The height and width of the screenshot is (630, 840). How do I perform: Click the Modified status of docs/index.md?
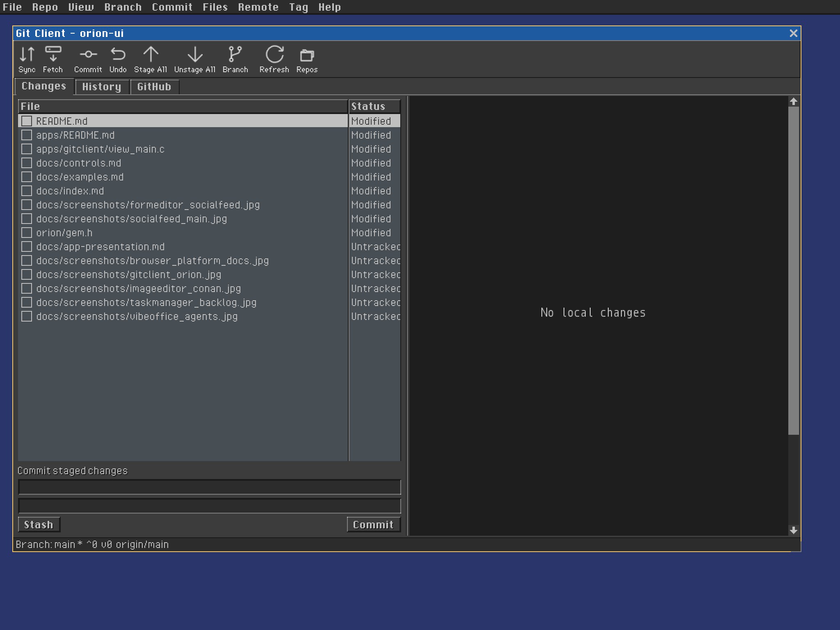click(371, 191)
